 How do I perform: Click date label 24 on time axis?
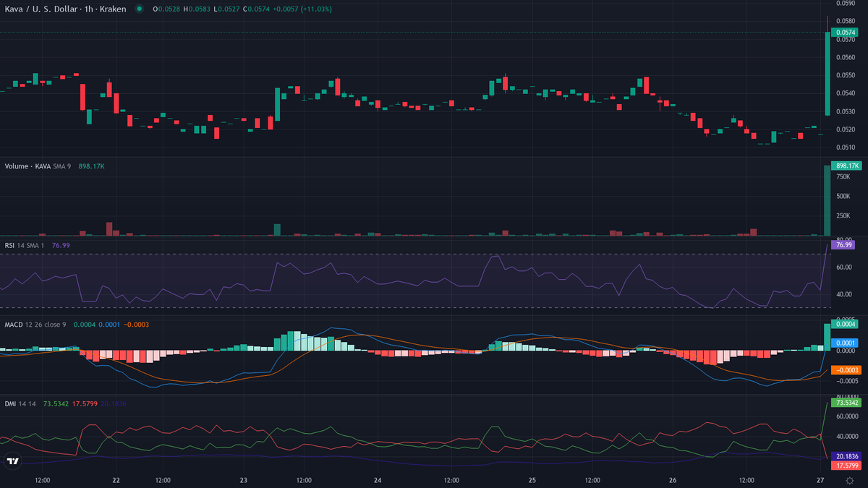(x=378, y=480)
